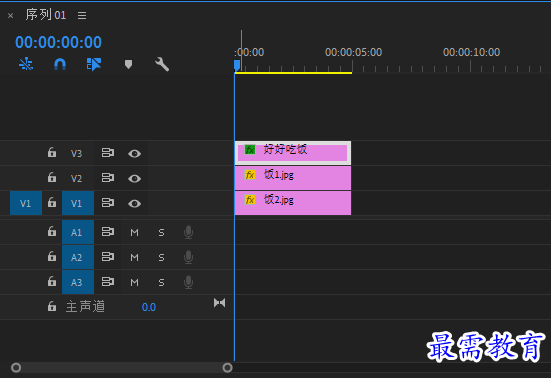Open timeline display settings wrench

pyautogui.click(x=162, y=64)
